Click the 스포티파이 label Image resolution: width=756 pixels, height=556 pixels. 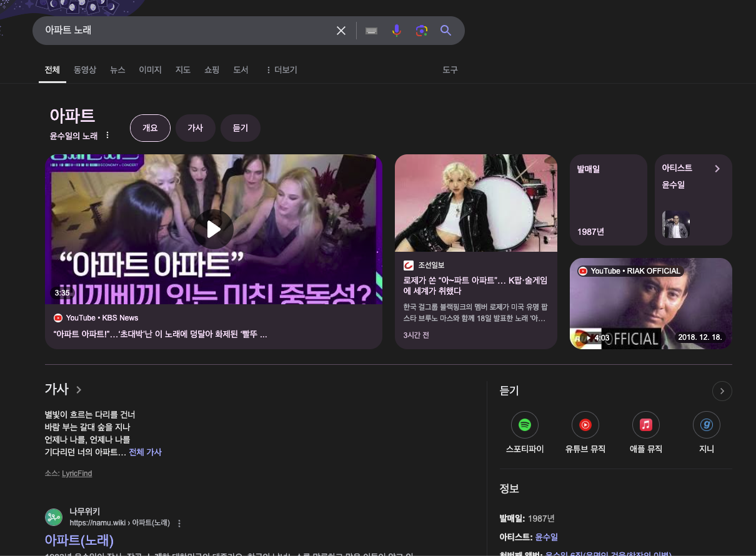tap(525, 449)
